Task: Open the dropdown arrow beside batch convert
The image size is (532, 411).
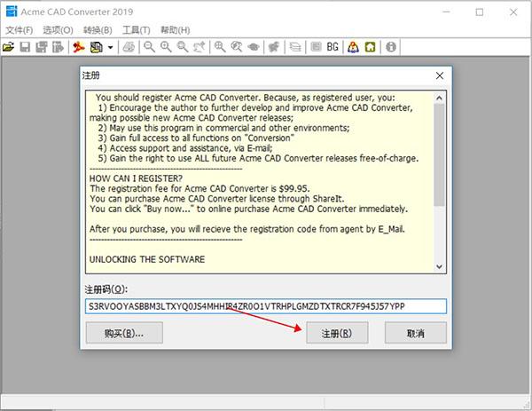Action: point(110,47)
